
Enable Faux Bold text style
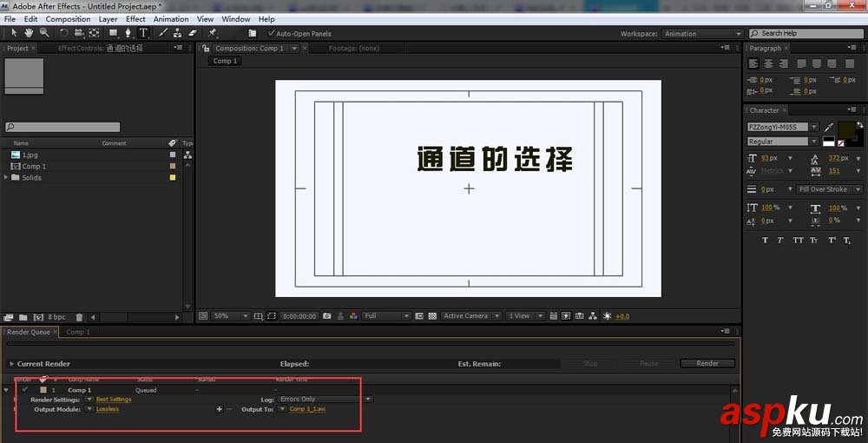(765, 241)
